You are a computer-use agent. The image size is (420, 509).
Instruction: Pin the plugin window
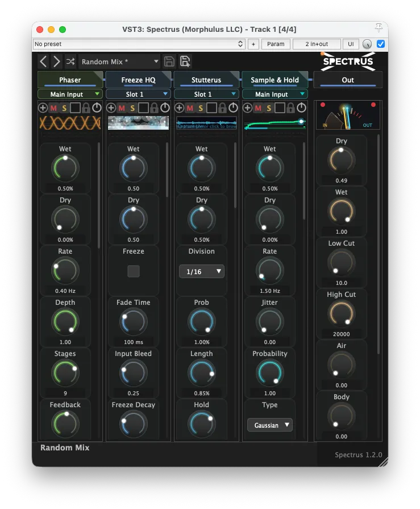(379, 28)
